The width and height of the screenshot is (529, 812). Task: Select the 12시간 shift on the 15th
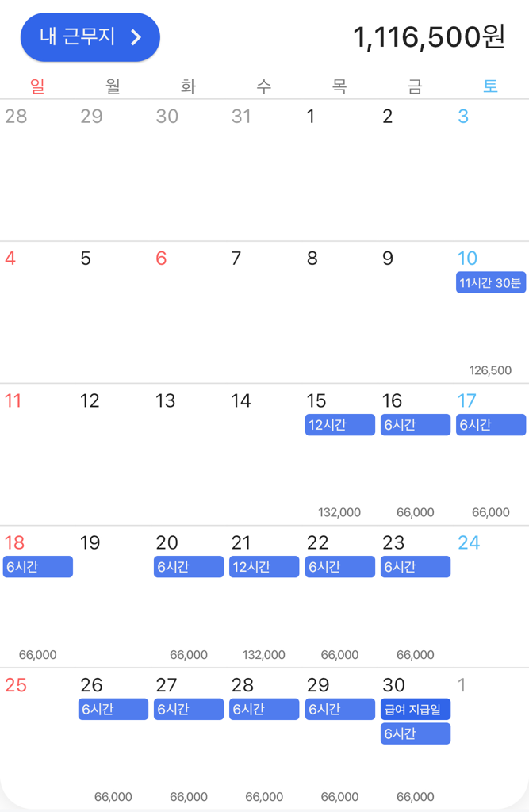[x=339, y=425]
